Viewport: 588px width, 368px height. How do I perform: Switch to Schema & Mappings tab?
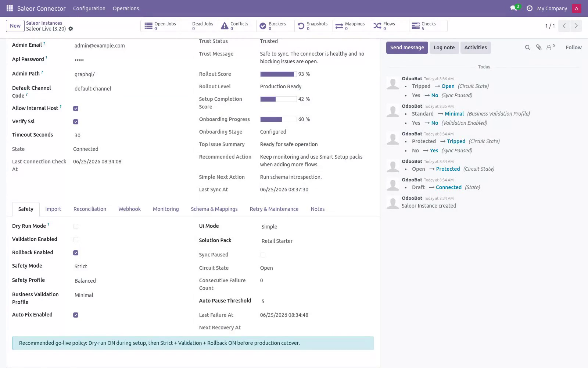pyautogui.click(x=214, y=209)
